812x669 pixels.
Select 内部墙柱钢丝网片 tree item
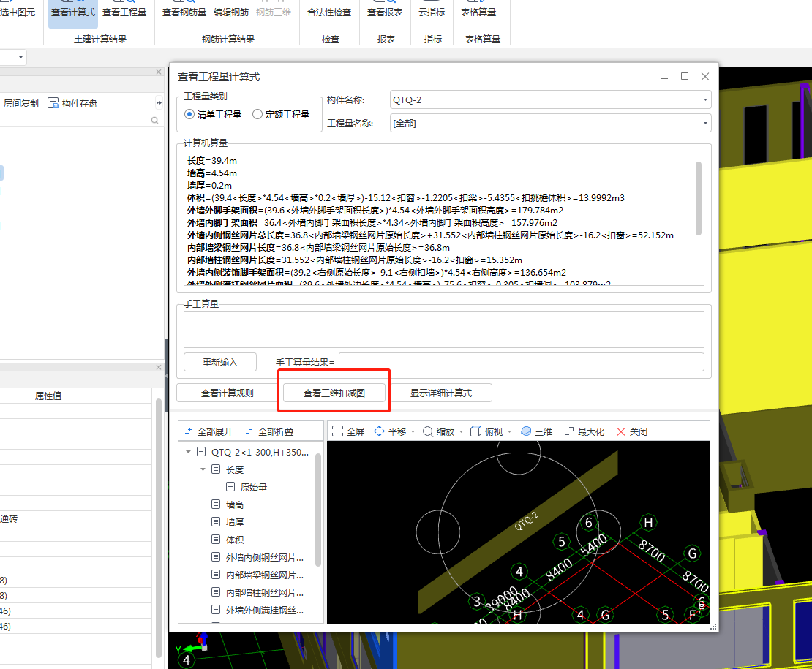(264, 592)
